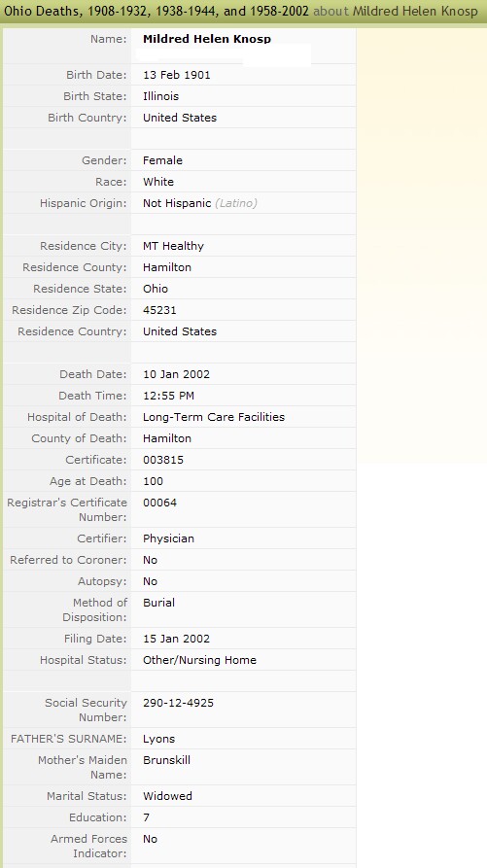
Task: Click the birth date 13 Feb 1901
Action: pos(177,75)
